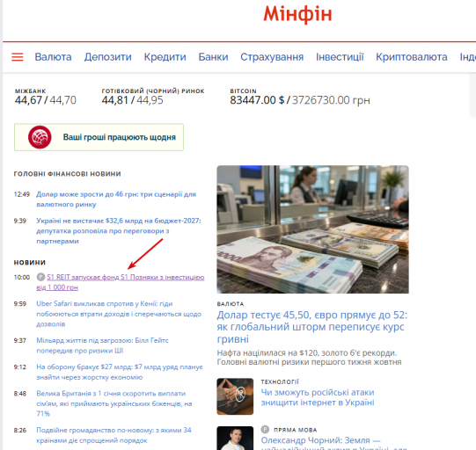Open the headline Долар тестує 45,50

[312, 327]
